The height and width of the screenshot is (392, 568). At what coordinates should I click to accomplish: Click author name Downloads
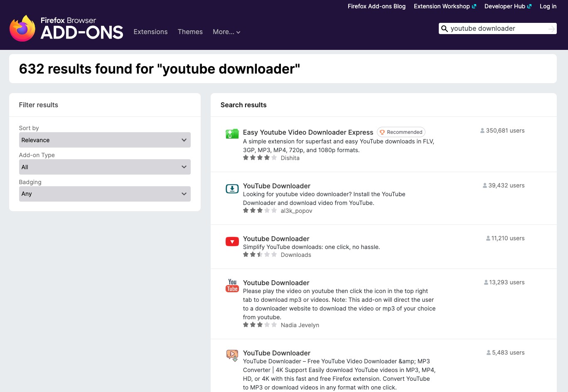coord(296,255)
